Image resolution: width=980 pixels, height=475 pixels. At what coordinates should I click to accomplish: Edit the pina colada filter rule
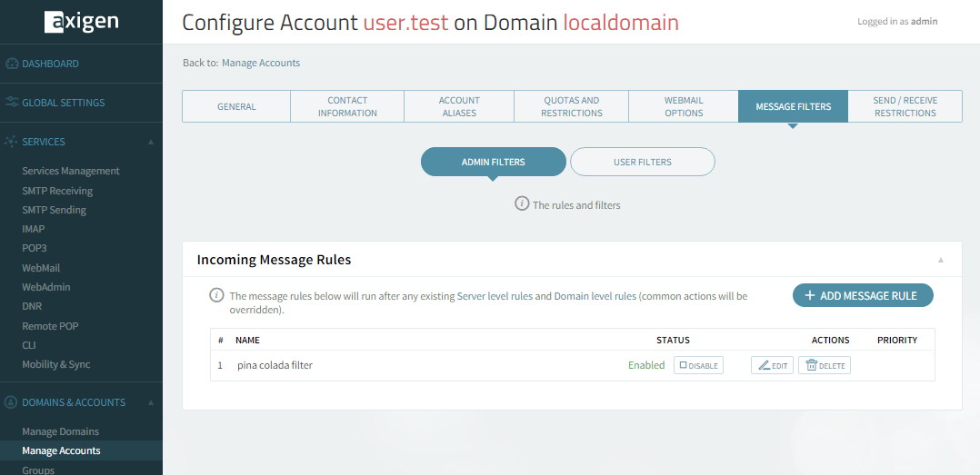(x=772, y=365)
